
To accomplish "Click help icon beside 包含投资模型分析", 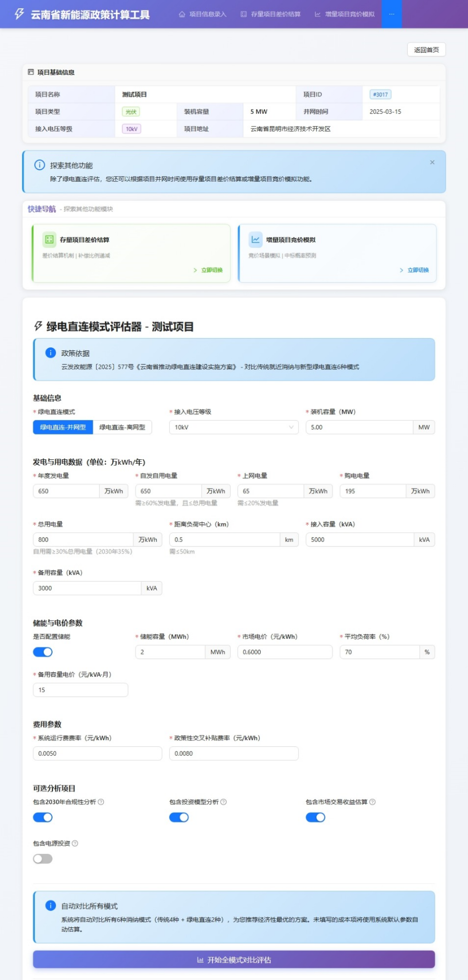I will point(223,802).
